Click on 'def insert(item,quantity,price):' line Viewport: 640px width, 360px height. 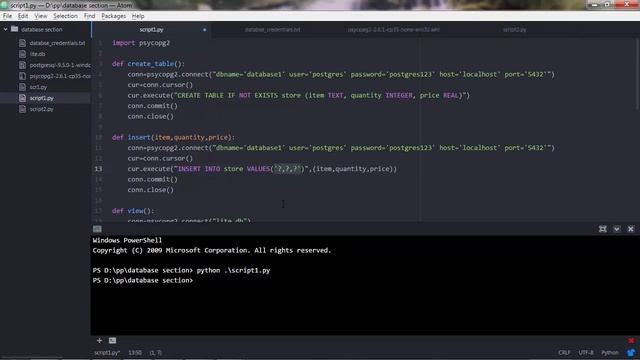[x=173, y=137]
